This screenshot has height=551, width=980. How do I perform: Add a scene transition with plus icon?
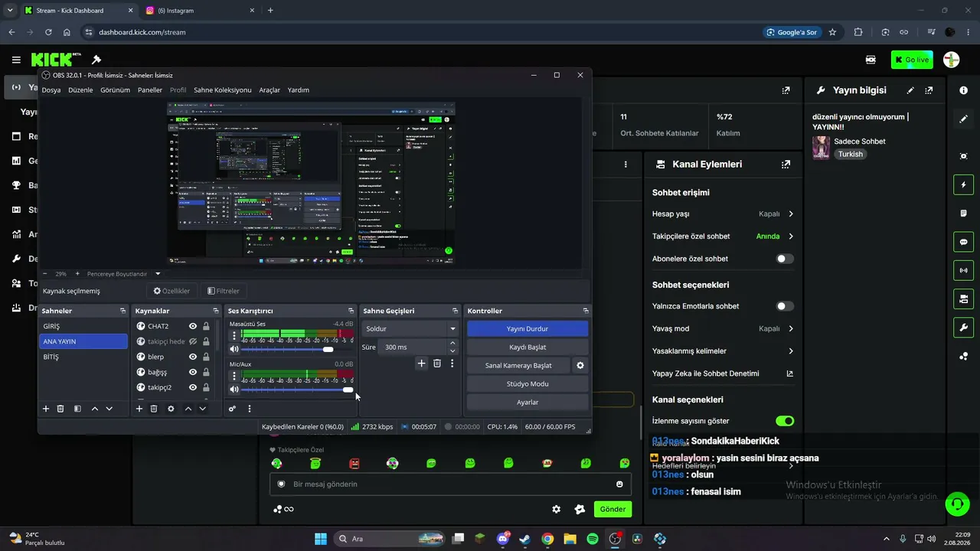(421, 364)
